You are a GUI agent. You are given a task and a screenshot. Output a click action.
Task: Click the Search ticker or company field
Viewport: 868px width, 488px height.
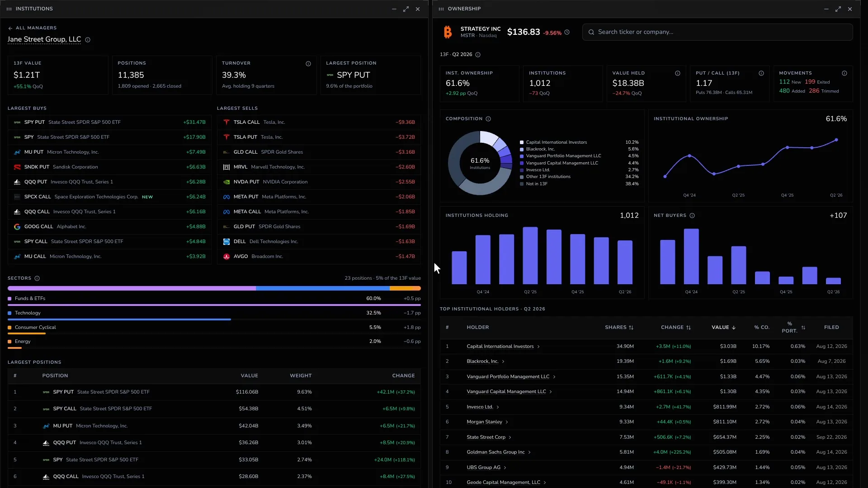coord(717,32)
